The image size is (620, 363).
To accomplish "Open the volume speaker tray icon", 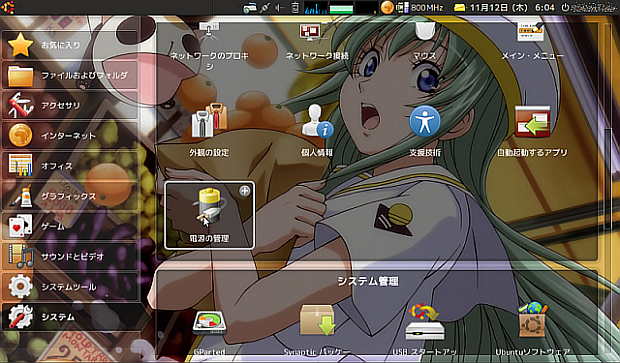I will click(280, 8).
